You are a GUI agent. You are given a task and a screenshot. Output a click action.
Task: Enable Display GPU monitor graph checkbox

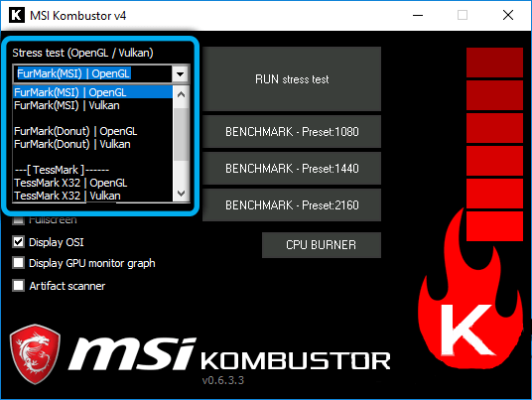coord(18,263)
